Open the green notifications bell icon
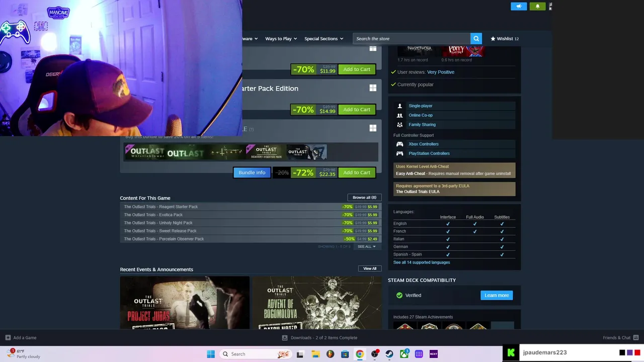Screen dimensions: 644x362 537,6
